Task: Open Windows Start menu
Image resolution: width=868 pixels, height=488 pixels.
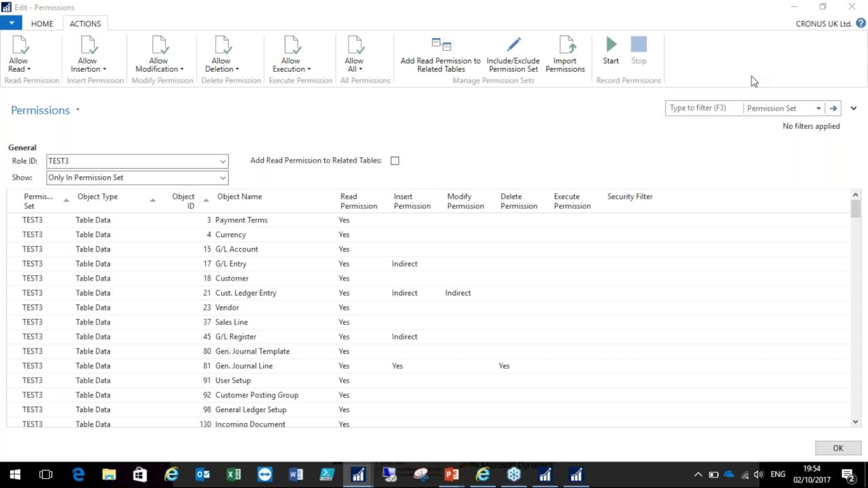Action: tap(15, 474)
